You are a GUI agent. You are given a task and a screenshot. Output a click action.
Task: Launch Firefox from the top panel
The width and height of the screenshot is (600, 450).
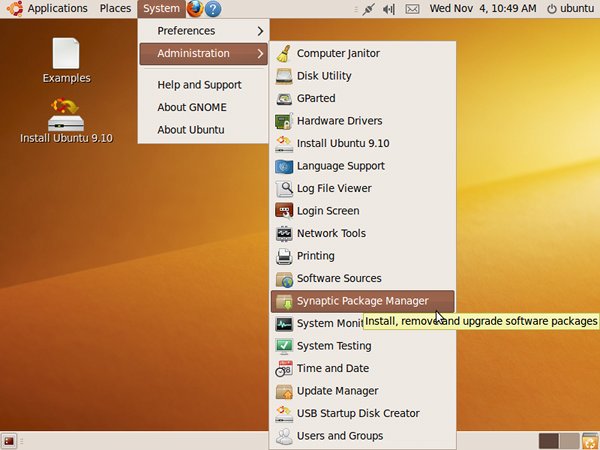(x=195, y=8)
